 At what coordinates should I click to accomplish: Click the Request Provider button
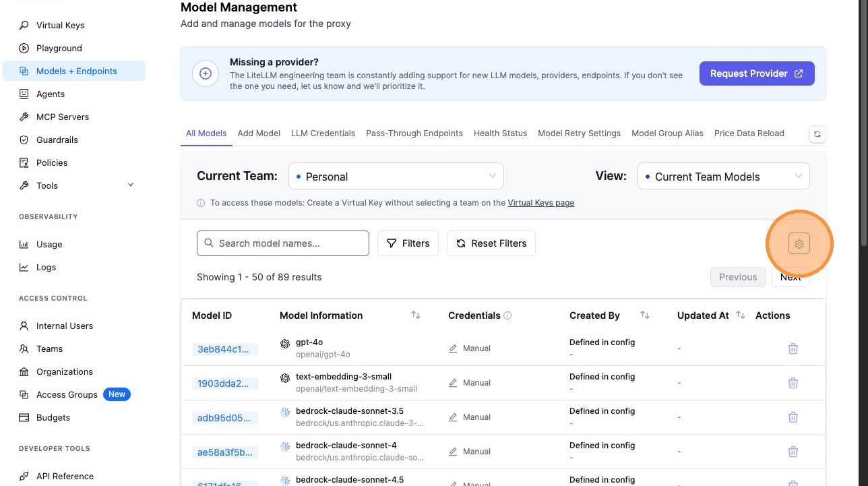click(757, 73)
